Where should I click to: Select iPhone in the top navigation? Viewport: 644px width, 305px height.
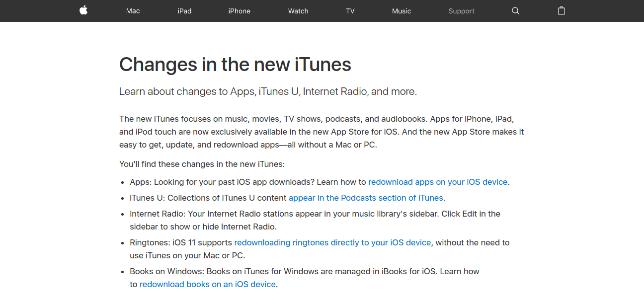coord(239,11)
